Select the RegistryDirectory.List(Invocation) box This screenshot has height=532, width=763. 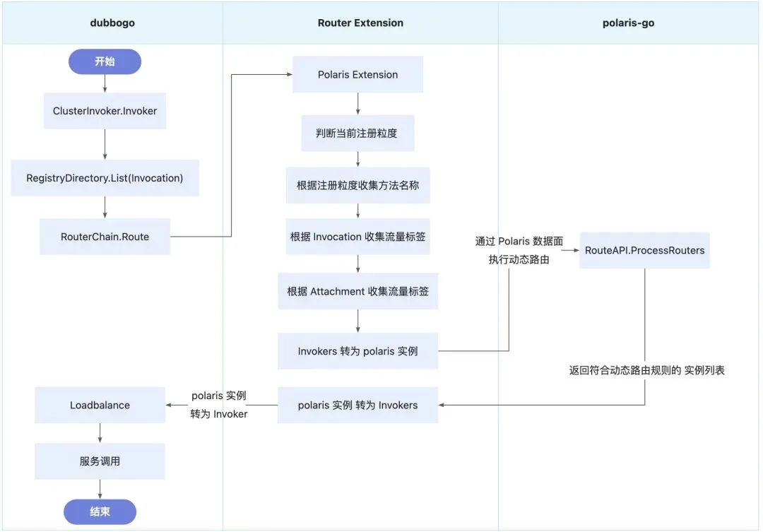click(x=105, y=178)
